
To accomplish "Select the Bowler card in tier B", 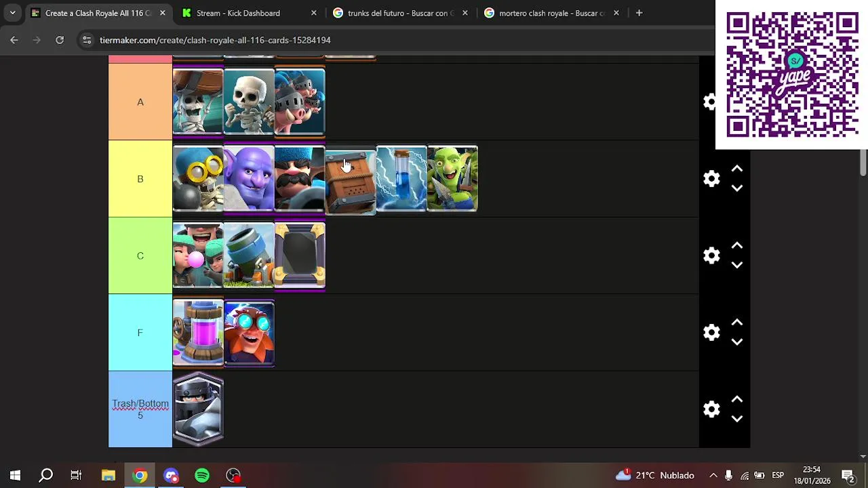I will pyautogui.click(x=249, y=179).
